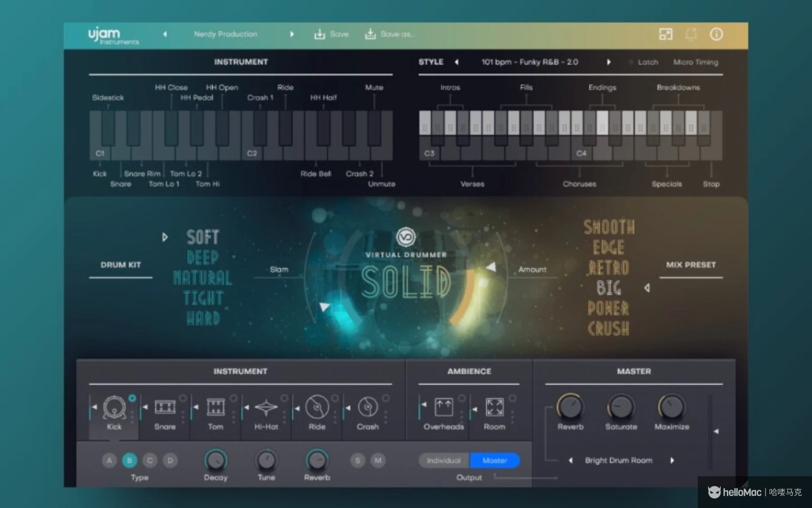Toggle the Crash power indicator

pyautogui.click(x=386, y=398)
